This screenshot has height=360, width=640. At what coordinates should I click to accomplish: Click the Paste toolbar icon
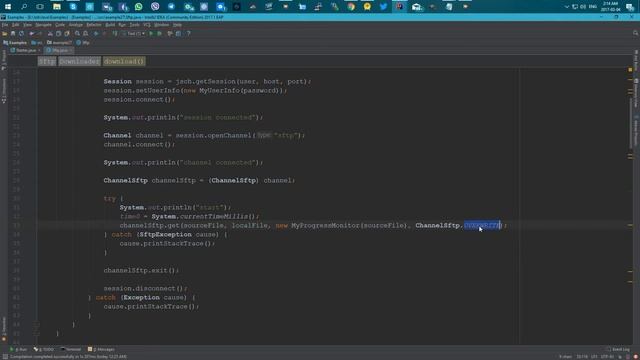67,33
